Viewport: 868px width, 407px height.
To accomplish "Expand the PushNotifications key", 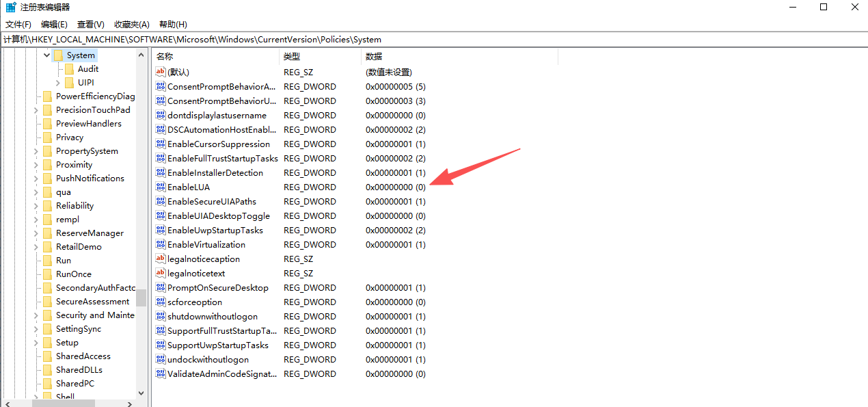I will pyautogui.click(x=36, y=179).
